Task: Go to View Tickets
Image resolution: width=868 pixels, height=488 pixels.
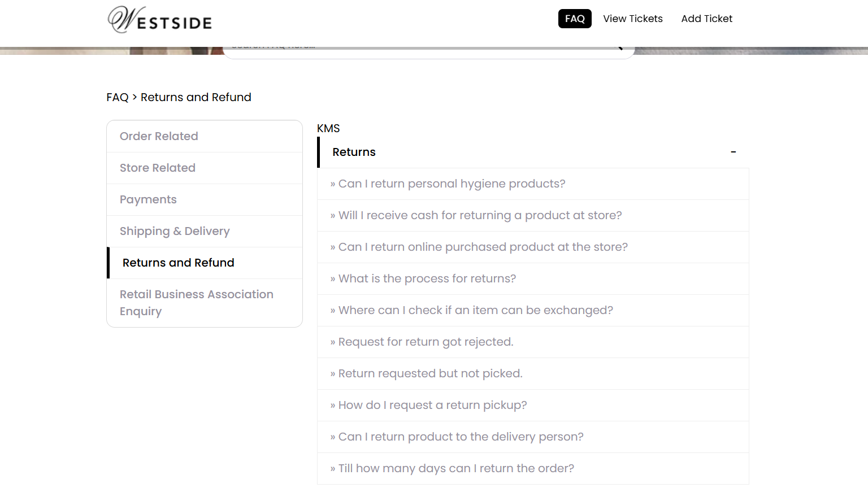Action: pos(632,19)
